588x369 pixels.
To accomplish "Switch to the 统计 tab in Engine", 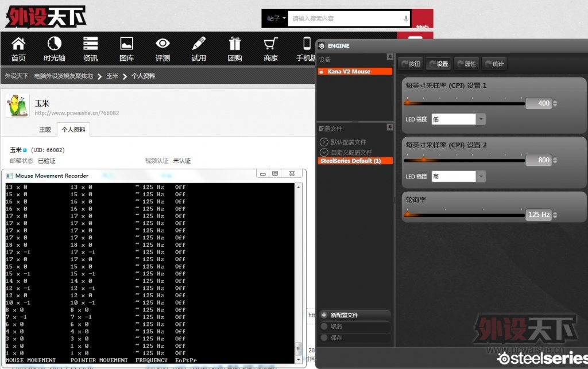I will coord(494,64).
